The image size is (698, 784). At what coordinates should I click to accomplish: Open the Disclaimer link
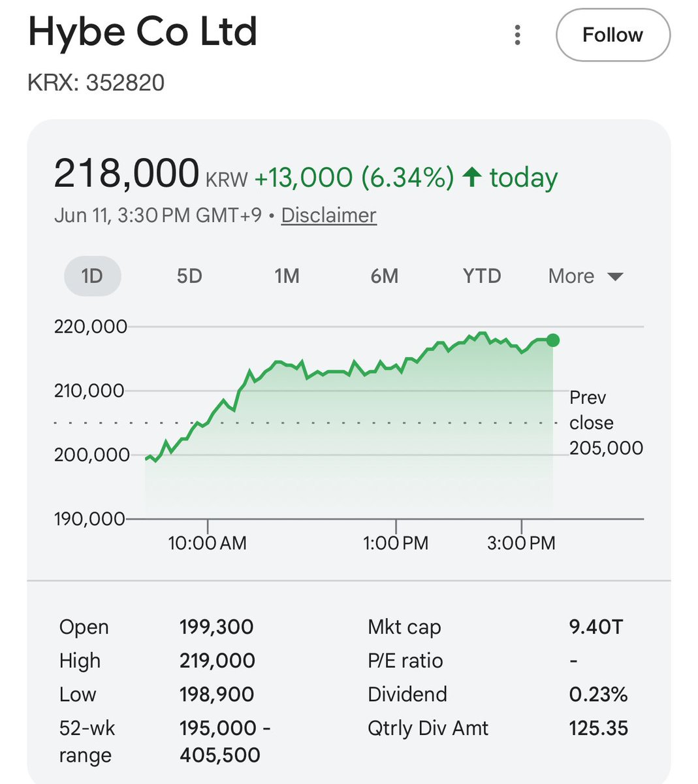pyautogui.click(x=328, y=215)
